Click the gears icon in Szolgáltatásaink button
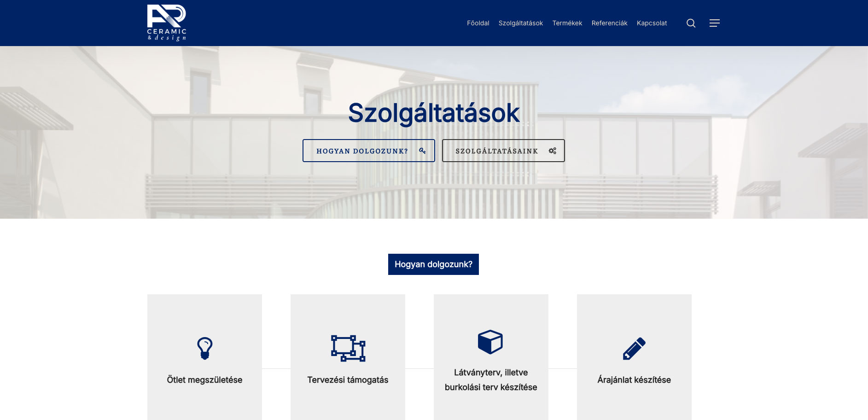 [552, 151]
